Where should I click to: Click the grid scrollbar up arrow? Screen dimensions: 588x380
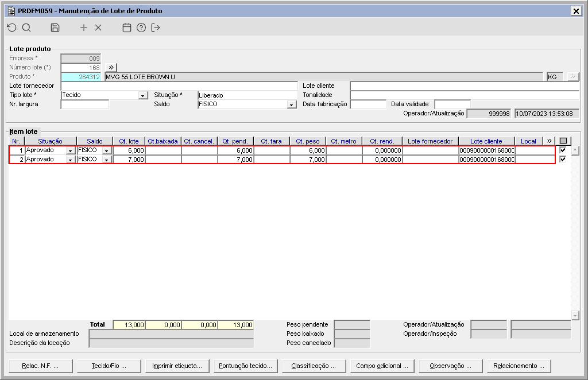coord(575,150)
